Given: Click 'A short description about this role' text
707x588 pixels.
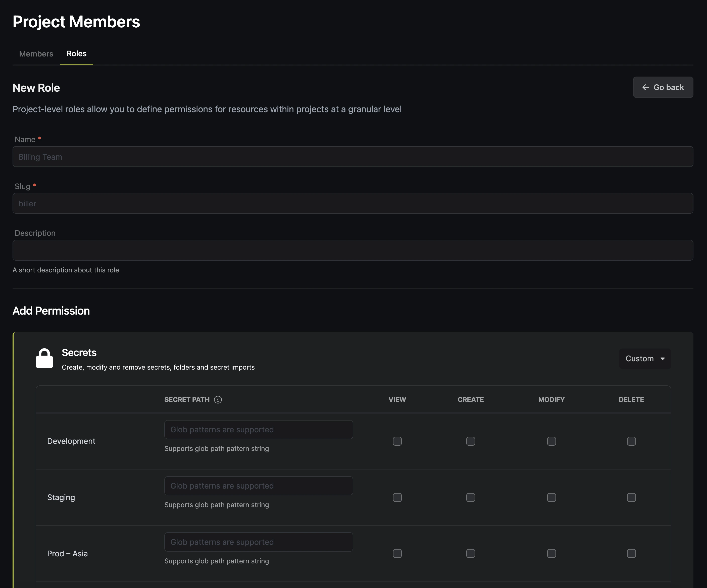Looking at the screenshot, I should (66, 270).
